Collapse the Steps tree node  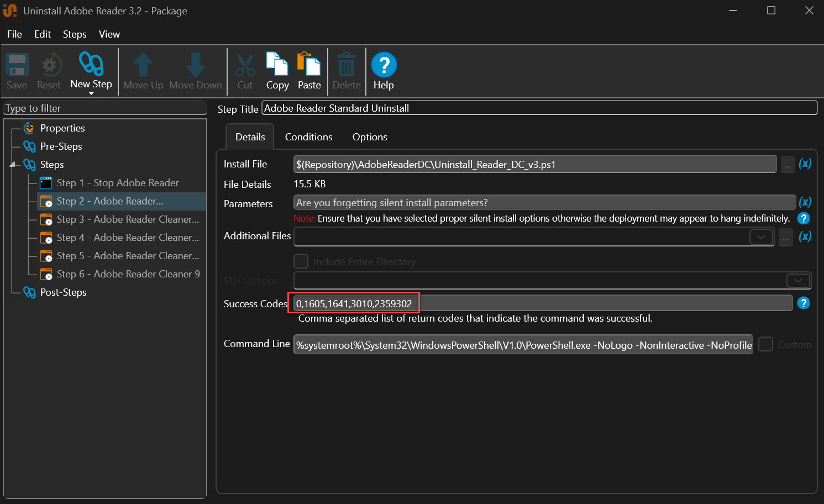(13, 165)
